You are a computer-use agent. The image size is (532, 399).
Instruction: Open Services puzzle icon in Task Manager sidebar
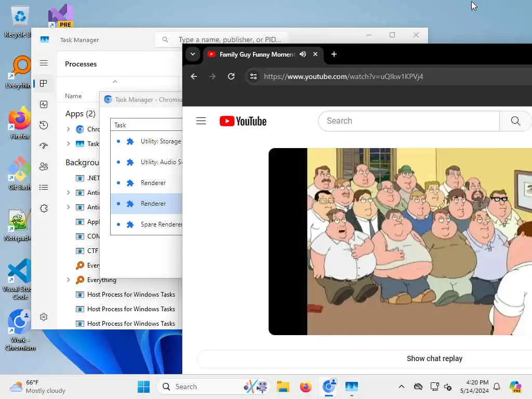(x=44, y=208)
